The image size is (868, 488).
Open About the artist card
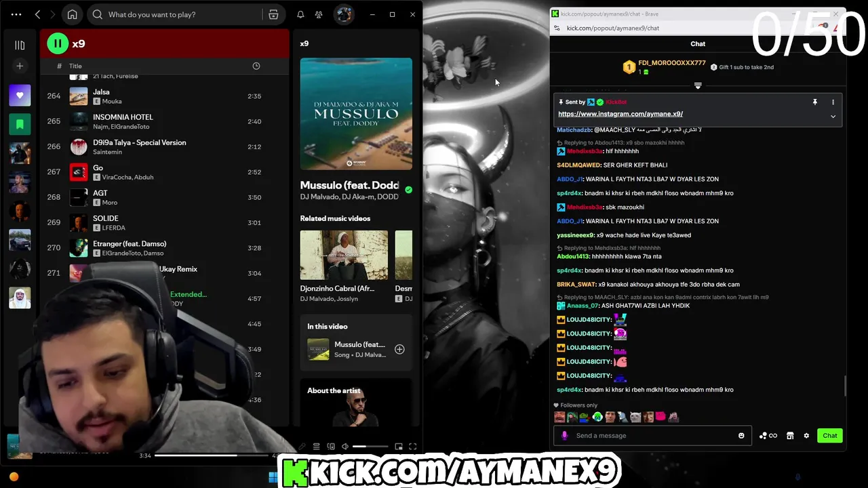tap(356, 403)
